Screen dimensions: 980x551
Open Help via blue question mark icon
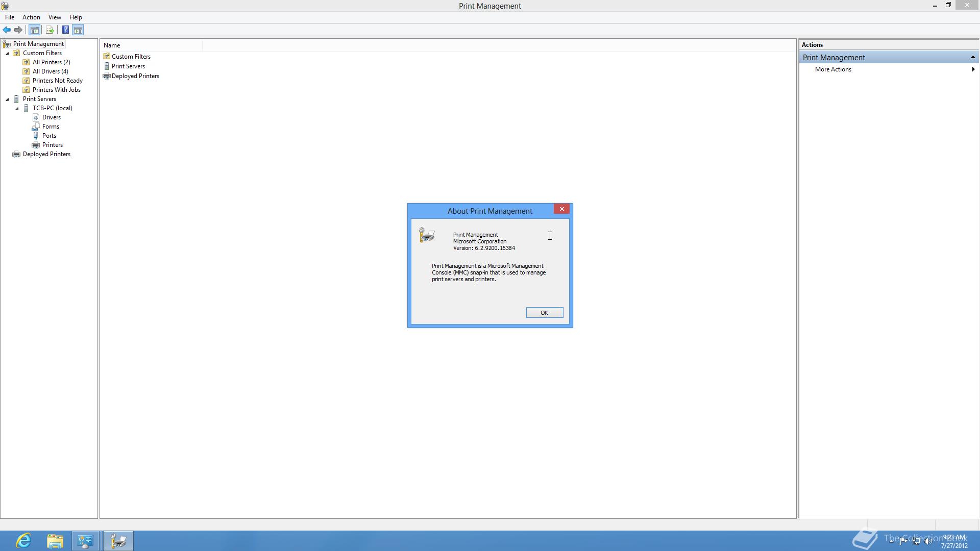click(65, 30)
